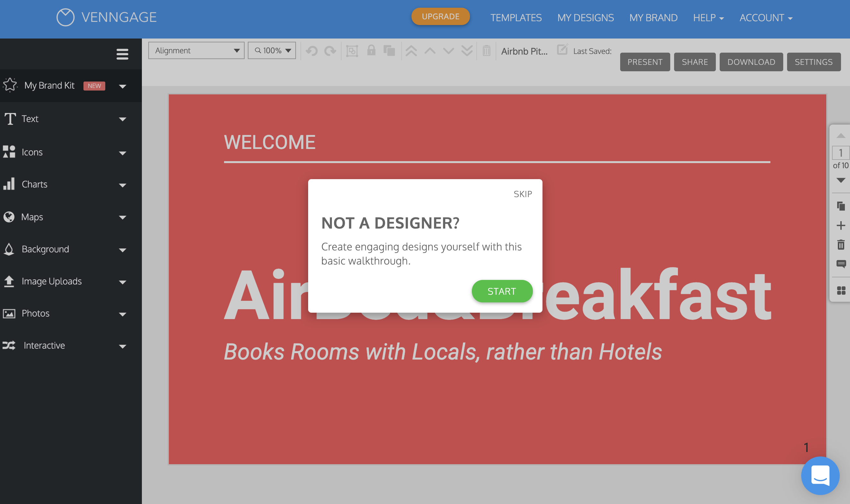Open the 100% zoom dropdown
This screenshot has width=850, height=504.
pos(272,51)
